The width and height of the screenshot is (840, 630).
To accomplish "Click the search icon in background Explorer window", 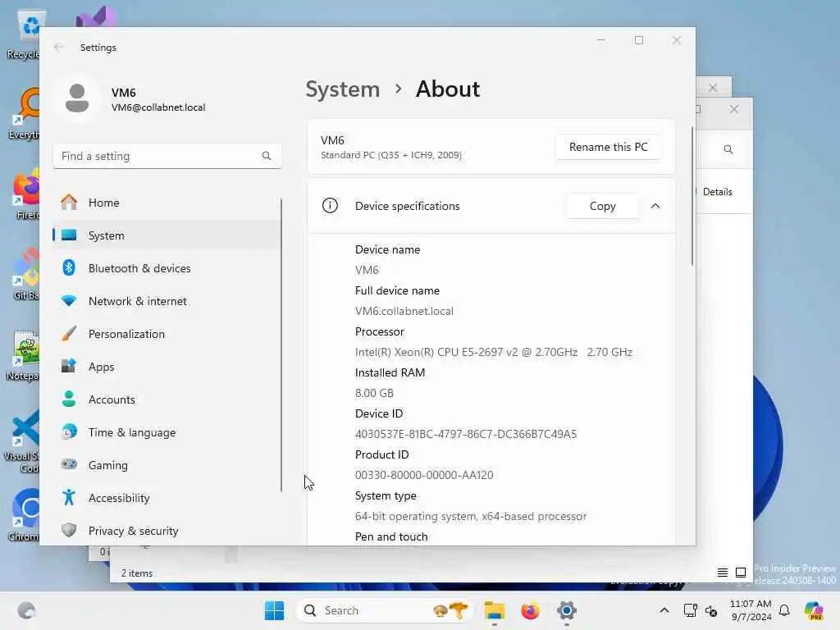I will click(x=728, y=149).
